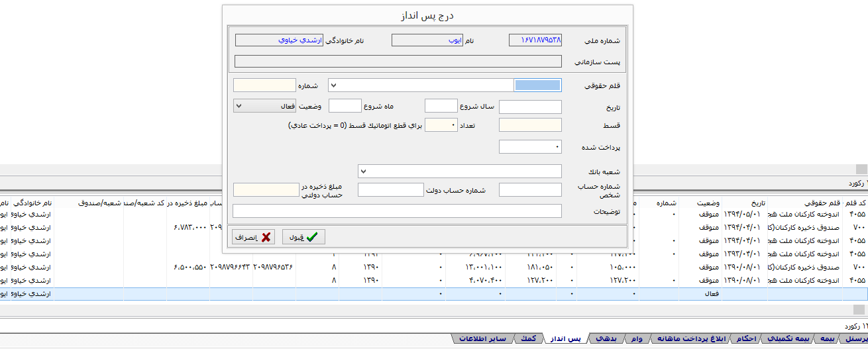Confirm the savings entry with قبول button
The height and width of the screenshot is (349, 868).
[x=303, y=236]
